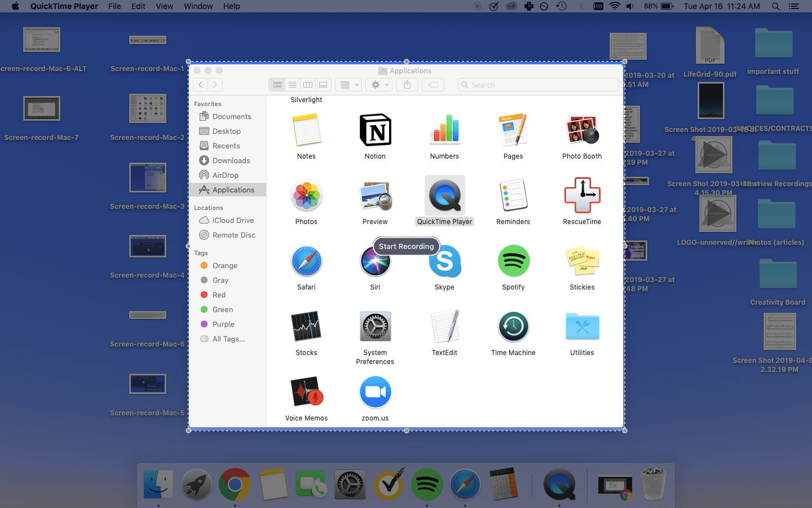Select Remote Disc in sidebar
812x508 pixels.
[x=228, y=235]
